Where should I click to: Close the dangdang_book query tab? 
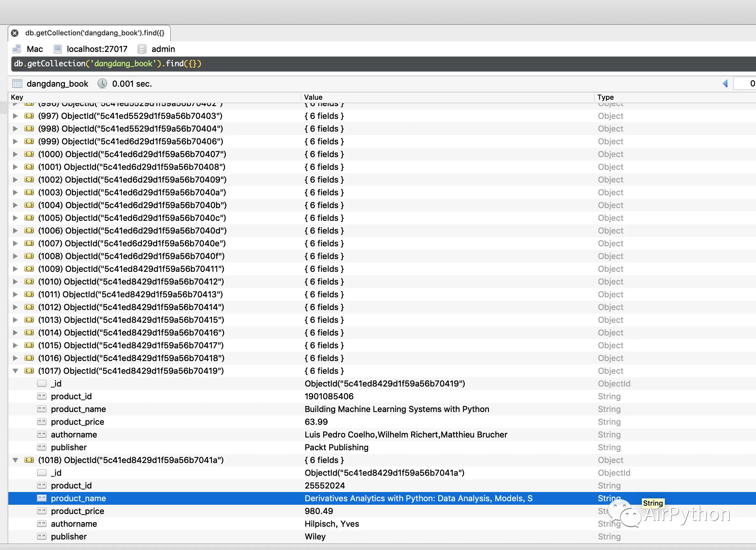pos(15,33)
